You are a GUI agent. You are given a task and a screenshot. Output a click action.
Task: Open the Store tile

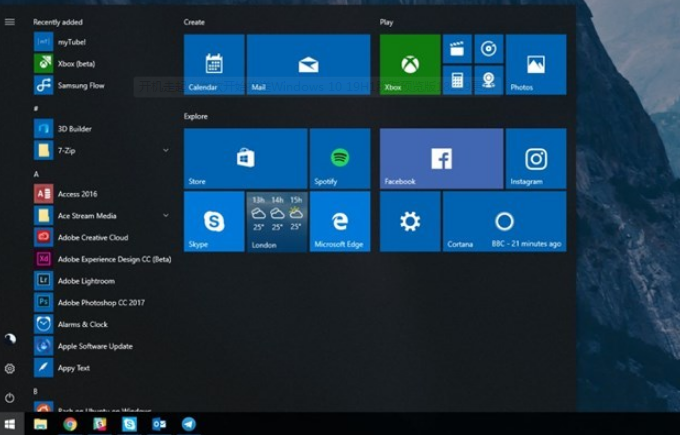(245, 158)
